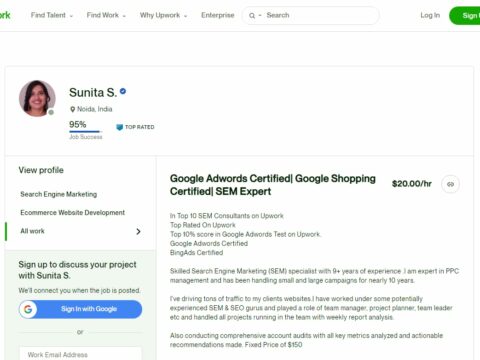Screen dimensions: 480x360
Task: Click the Work Email Address field
Action: pos(80,354)
